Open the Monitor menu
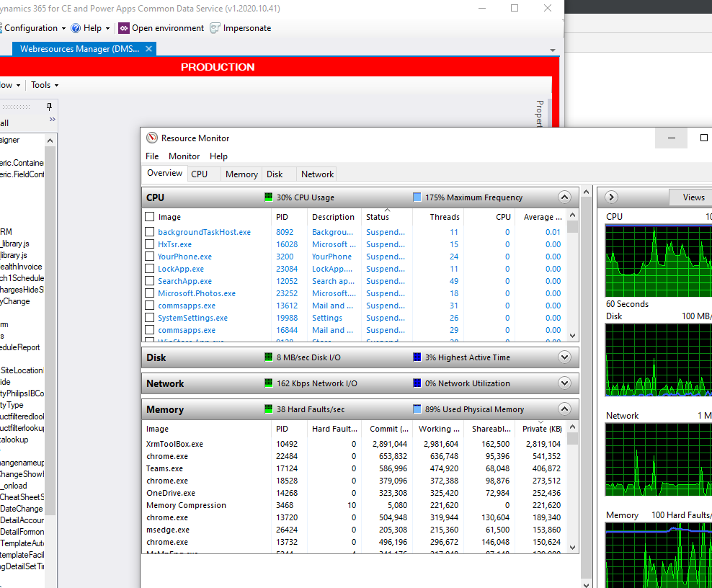Image resolution: width=712 pixels, height=588 pixels. tap(184, 156)
